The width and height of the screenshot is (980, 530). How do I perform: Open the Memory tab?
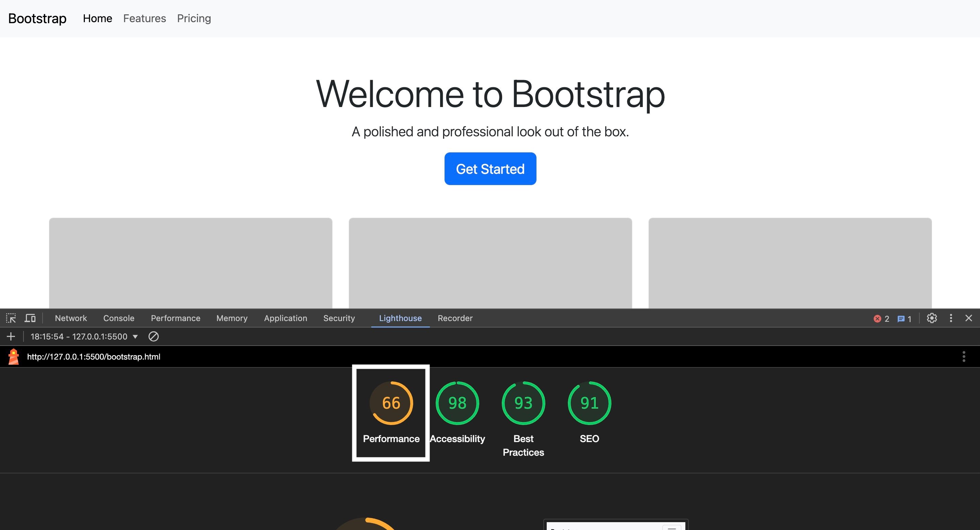pyautogui.click(x=232, y=318)
